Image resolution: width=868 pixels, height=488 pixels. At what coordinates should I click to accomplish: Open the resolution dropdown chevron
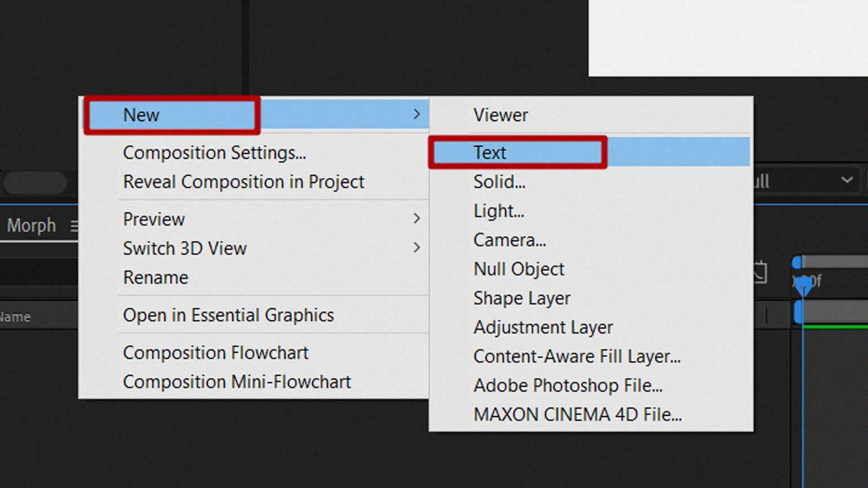click(x=847, y=180)
